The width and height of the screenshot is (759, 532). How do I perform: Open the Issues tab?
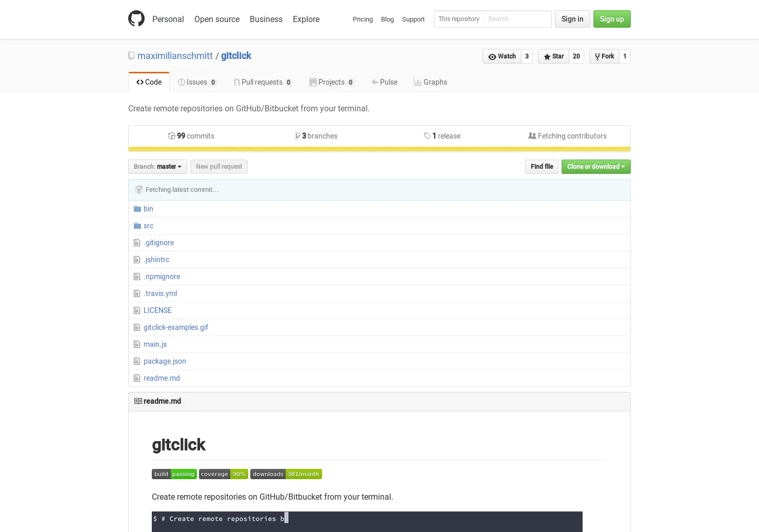click(x=197, y=82)
